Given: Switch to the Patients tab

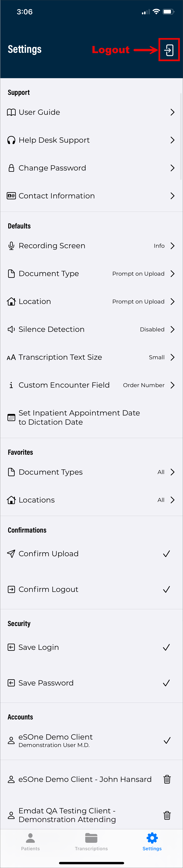Looking at the screenshot, I should coord(30,842).
